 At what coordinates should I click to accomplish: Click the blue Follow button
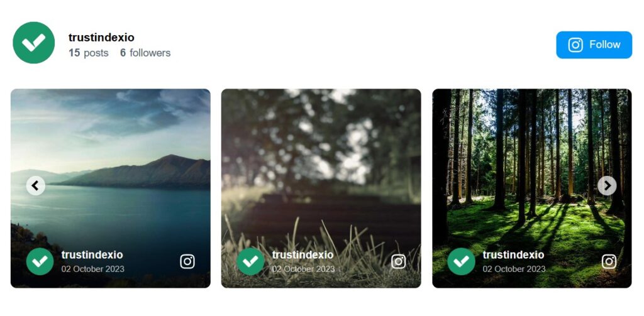[x=594, y=45]
